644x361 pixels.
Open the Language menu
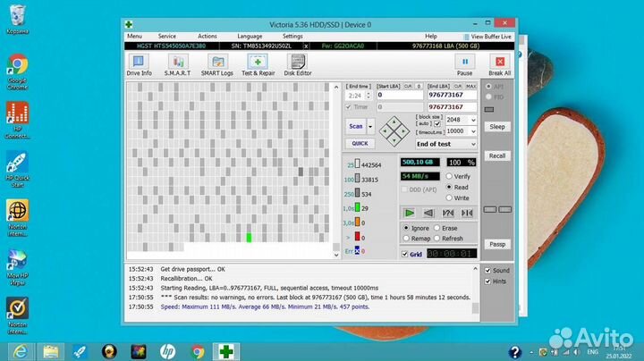250,36
